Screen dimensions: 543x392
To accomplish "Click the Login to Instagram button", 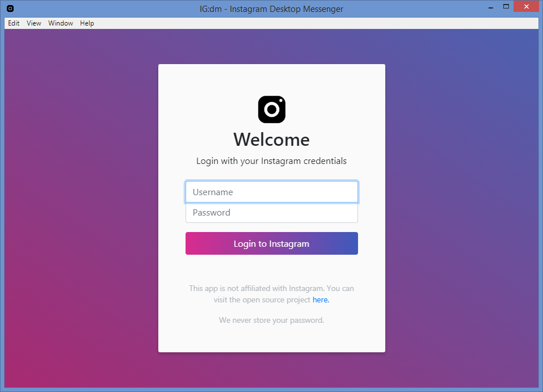I will 271,243.
